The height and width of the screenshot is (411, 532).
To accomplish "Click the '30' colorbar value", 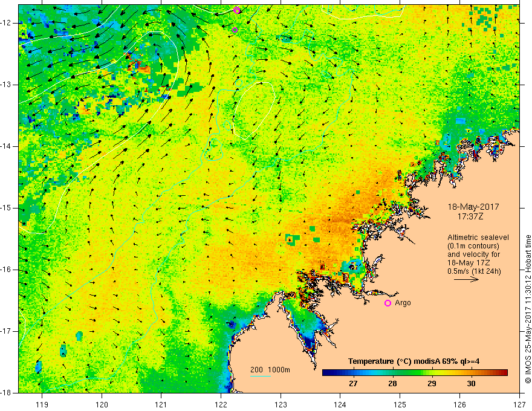I will pos(471,384).
